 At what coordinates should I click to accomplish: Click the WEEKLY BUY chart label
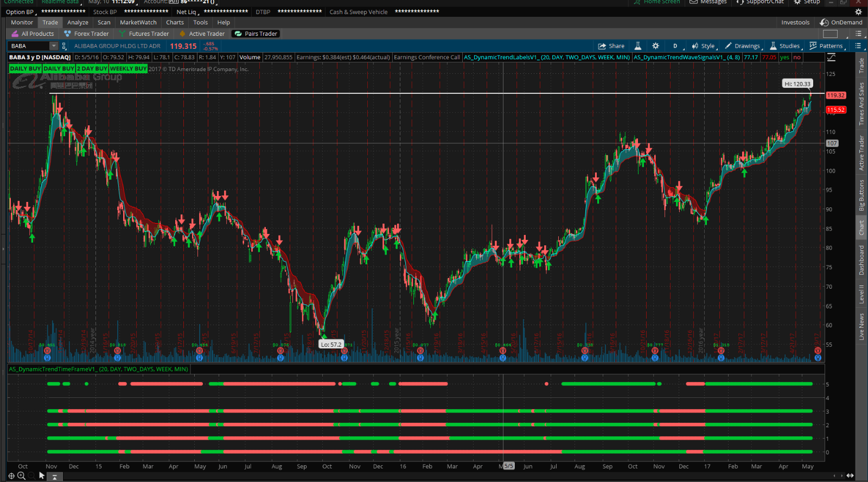point(128,68)
